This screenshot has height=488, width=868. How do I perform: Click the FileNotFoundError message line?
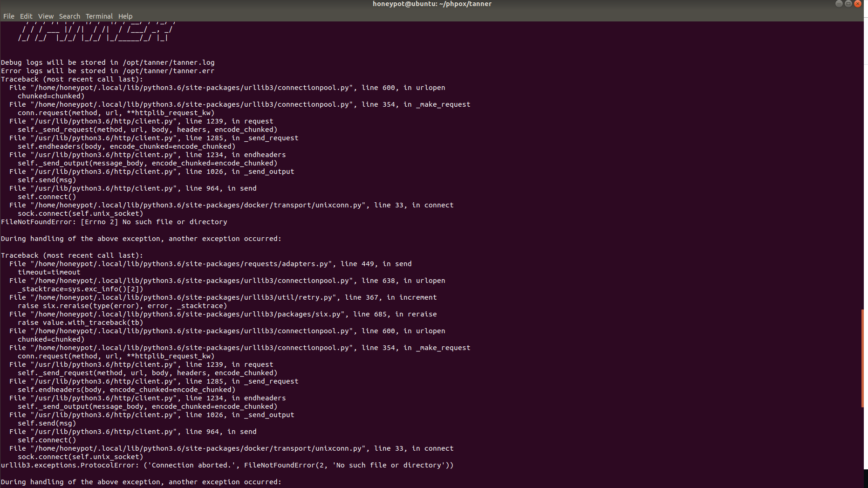(x=114, y=222)
